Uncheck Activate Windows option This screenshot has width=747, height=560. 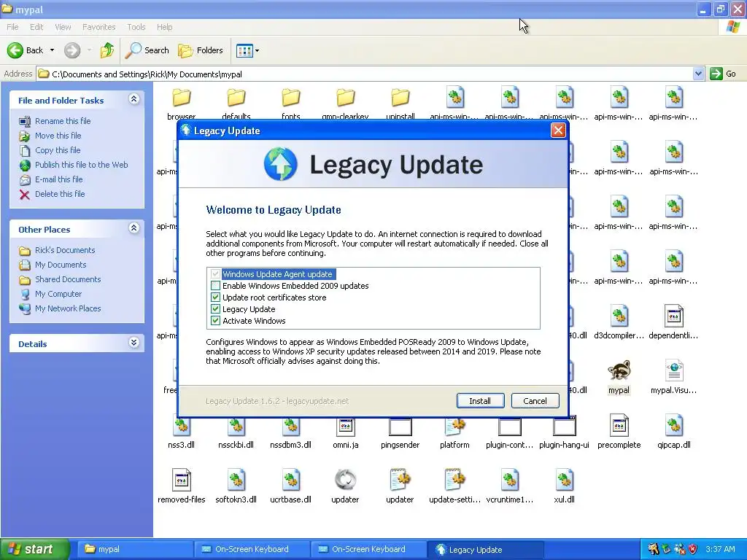215,321
